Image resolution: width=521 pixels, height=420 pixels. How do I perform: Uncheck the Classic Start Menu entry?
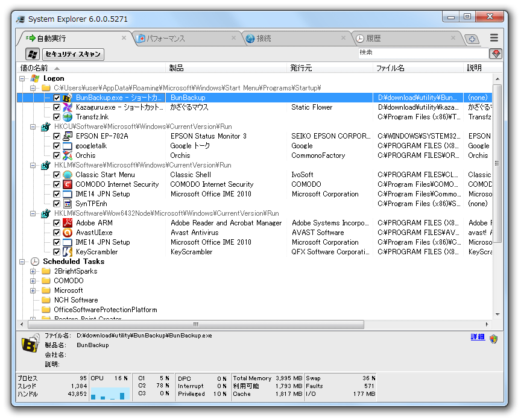[57, 175]
